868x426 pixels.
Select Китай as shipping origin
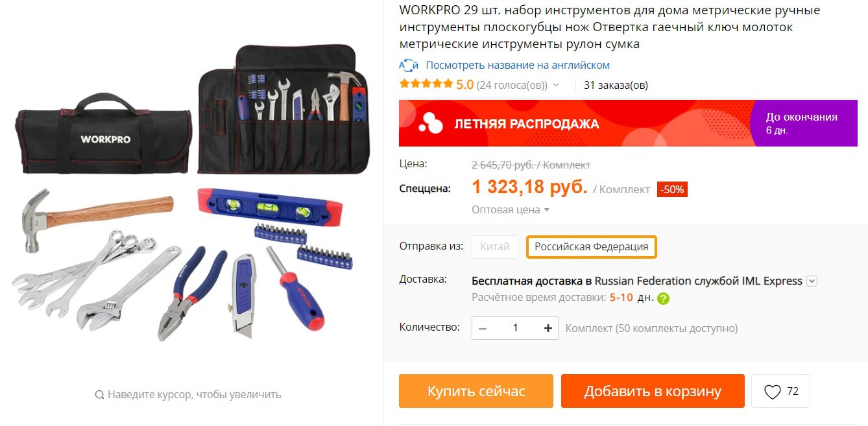495,247
